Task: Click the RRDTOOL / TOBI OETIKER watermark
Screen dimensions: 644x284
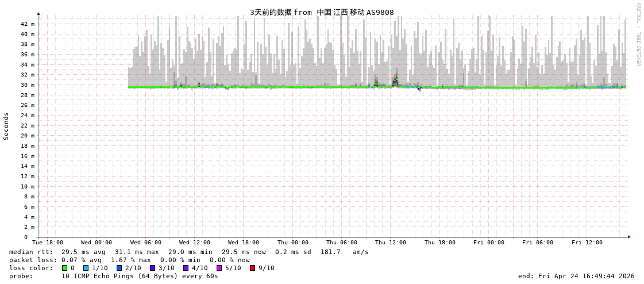Action: tap(638, 34)
